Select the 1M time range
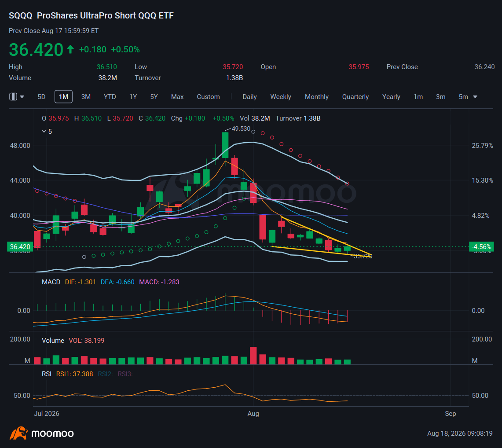The image size is (502, 448). tap(63, 97)
